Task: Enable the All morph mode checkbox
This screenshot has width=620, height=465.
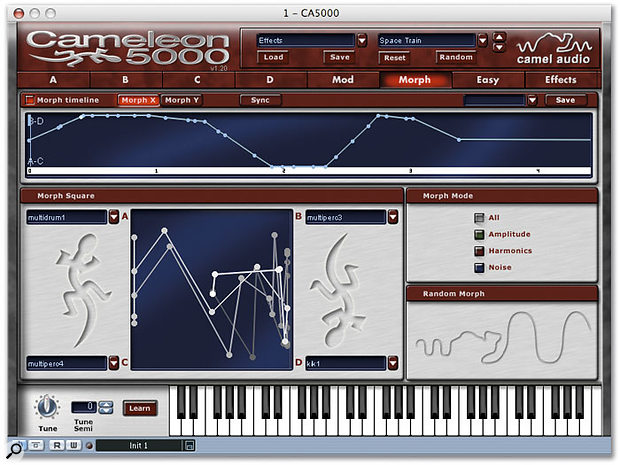Action: point(479,217)
